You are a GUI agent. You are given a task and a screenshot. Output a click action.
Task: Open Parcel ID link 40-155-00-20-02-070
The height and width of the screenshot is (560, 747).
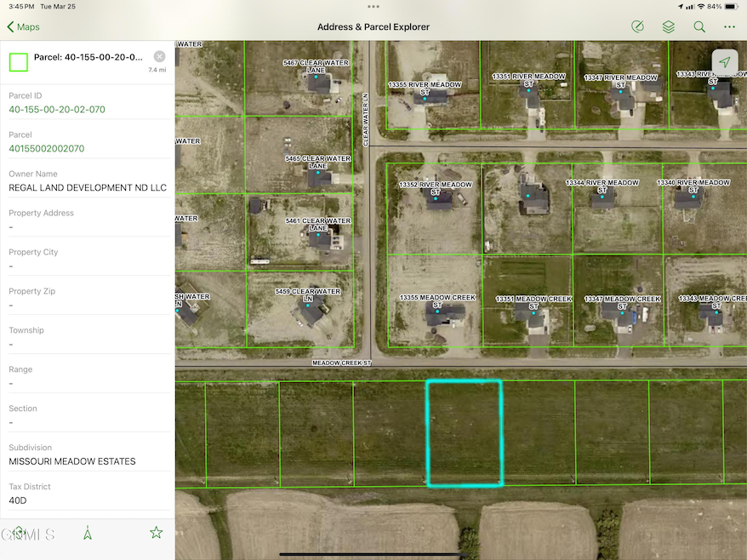pyautogui.click(x=59, y=110)
